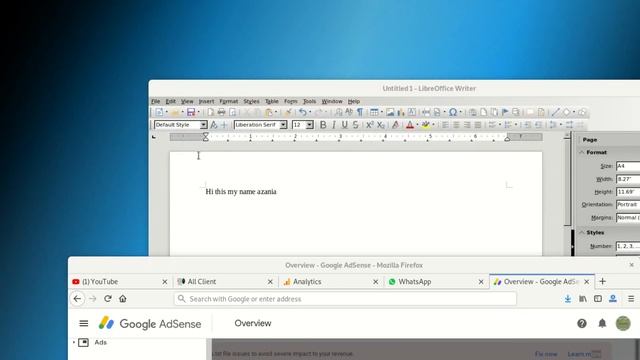Viewport: 640px width, 360px height.
Task: Toggle Center Horizontally alignment in Writer
Action: [456, 125]
